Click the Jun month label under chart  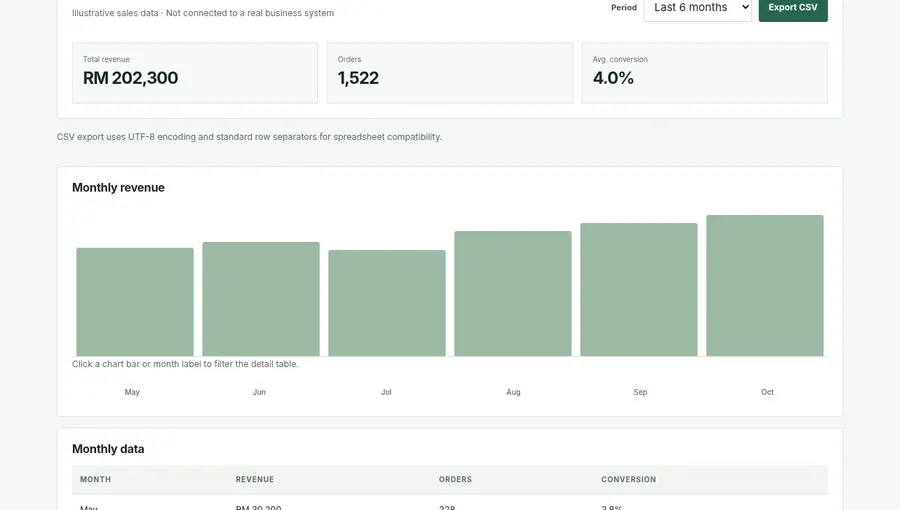click(x=259, y=392)
